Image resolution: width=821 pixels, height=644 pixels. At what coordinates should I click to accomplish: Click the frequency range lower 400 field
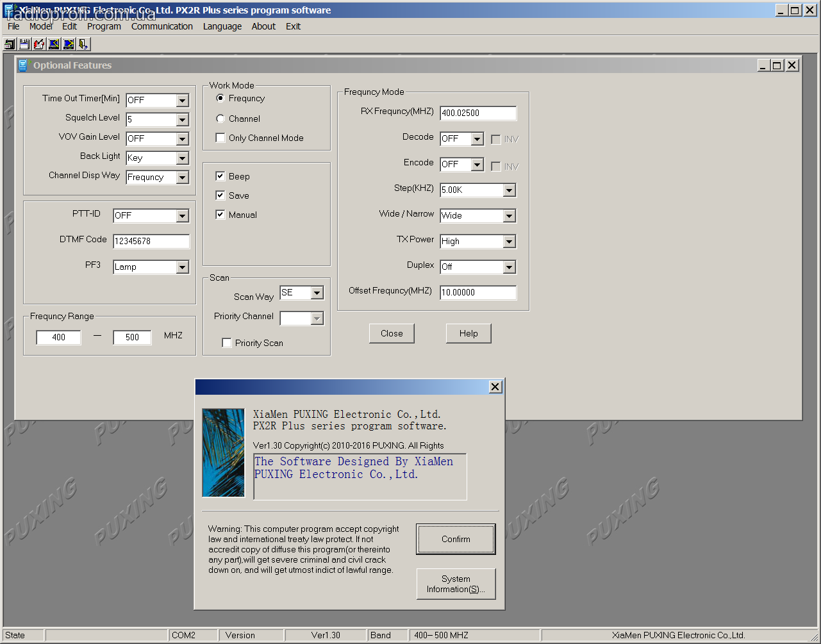pyautogui.click(x=59, y=338)
